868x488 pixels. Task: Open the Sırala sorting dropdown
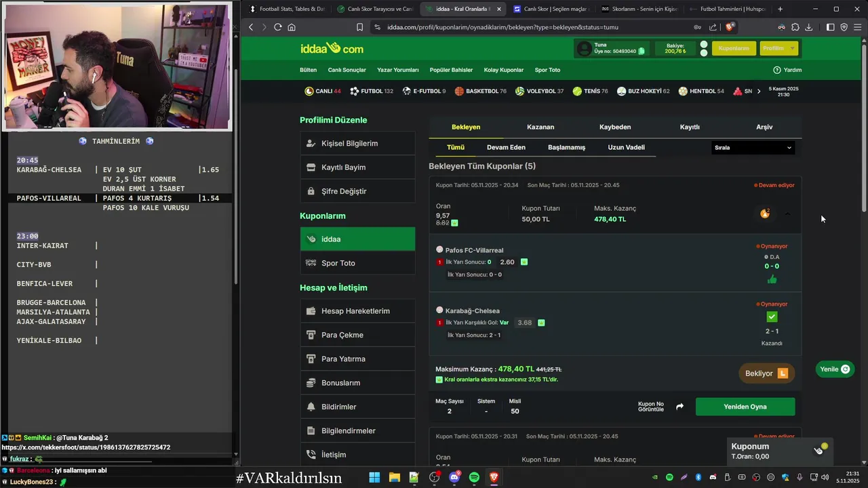pos(753,147)
